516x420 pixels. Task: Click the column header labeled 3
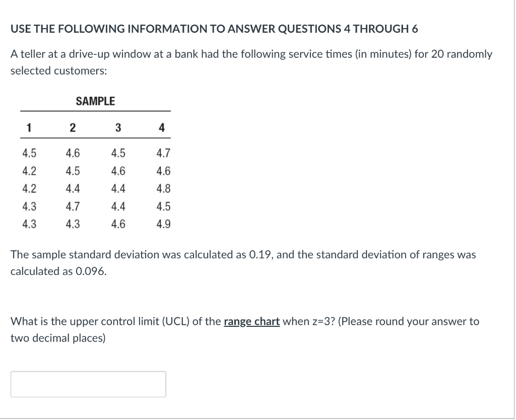(x=117, y=127)
